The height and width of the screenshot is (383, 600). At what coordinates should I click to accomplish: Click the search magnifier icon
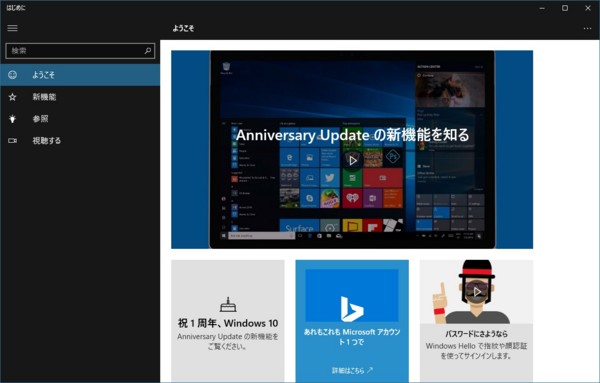(148, 51)
